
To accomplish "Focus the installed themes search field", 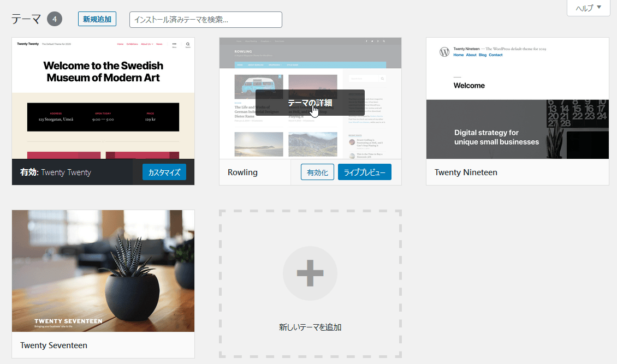I will [x=206, y=20].
